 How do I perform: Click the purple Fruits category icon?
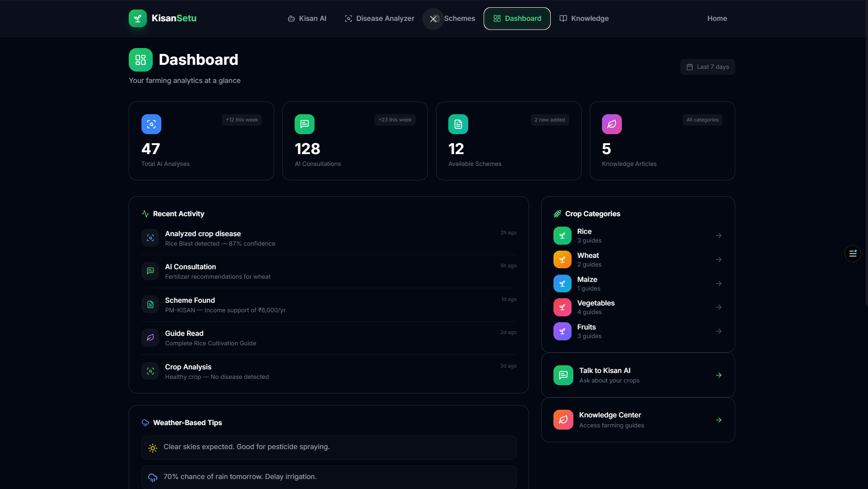tap(563, 331)
